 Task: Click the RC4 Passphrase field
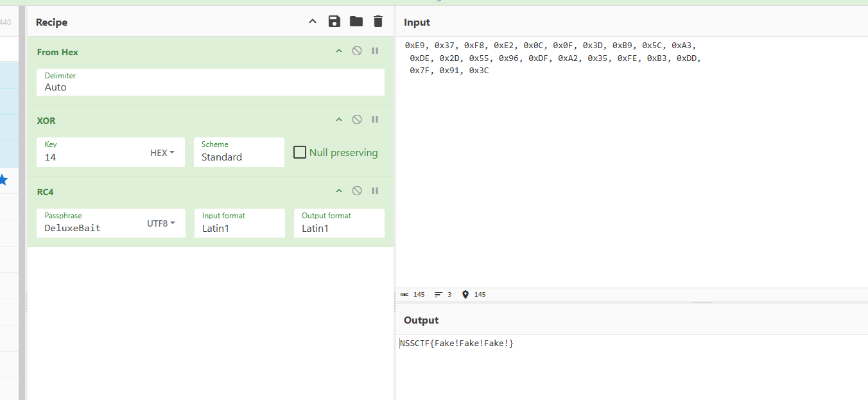[90, 227]
